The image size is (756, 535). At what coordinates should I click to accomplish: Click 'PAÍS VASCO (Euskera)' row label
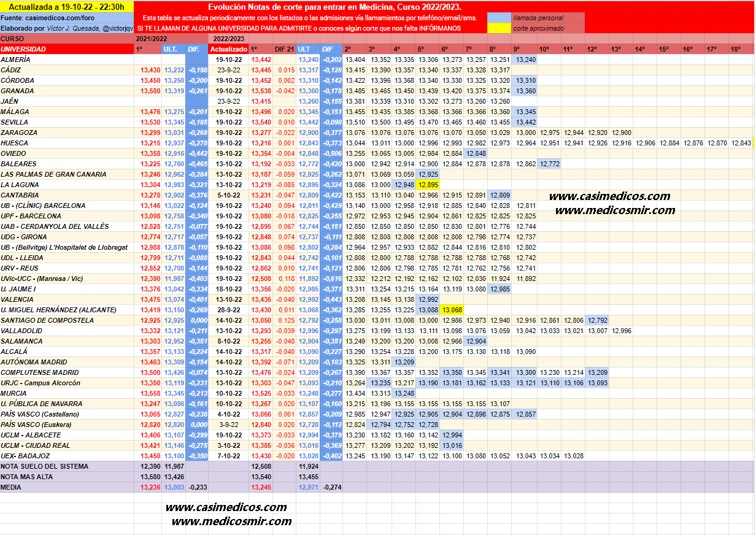(67, 425)
